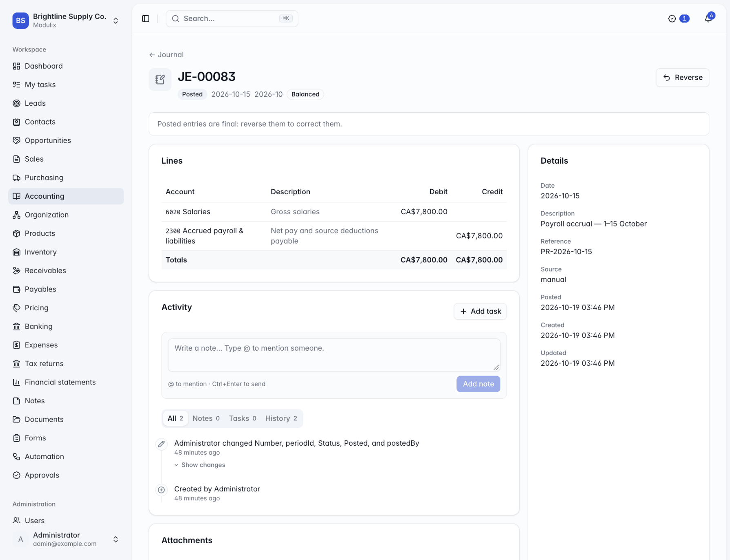This screenshot has height=560, width=730.
Task: Open Banking from the sidebar icon
Action: [16, 326]
